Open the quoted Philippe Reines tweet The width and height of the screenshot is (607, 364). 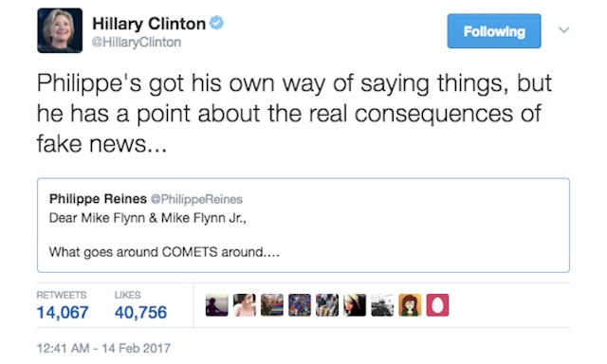click(x=303, y=226)
